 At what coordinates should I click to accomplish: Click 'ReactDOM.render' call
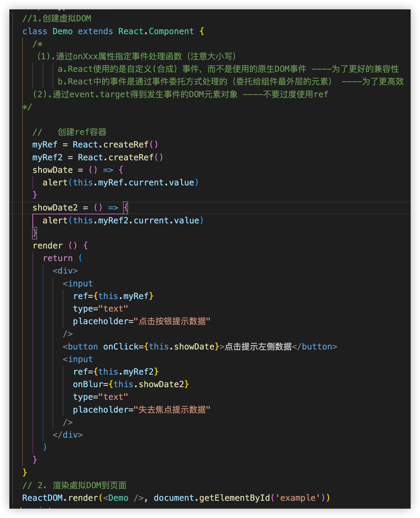pyautogui.click(x=60, y=498)
